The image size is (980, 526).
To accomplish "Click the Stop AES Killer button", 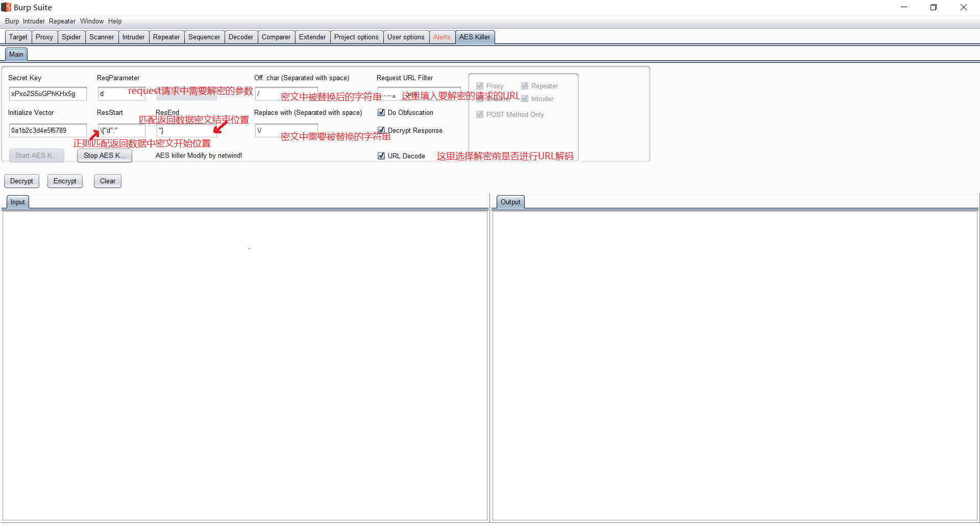I will (x=105, y=156).
